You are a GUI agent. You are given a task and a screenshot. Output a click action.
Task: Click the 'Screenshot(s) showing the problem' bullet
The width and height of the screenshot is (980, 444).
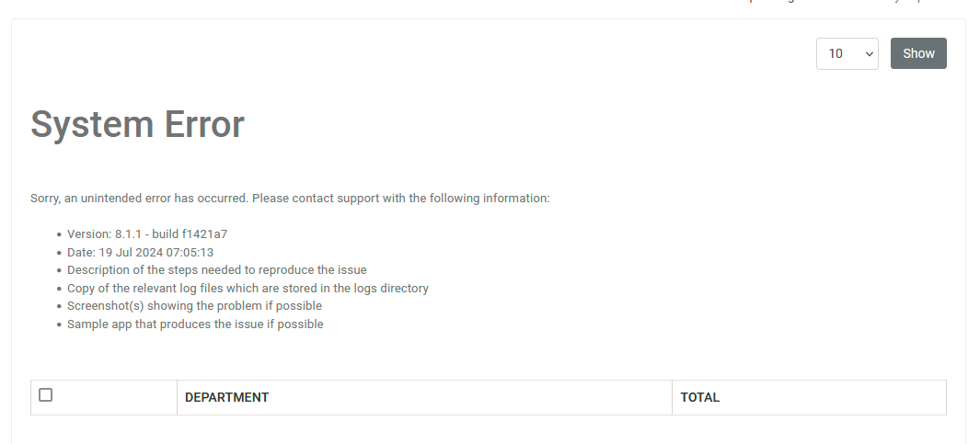point(166,306)
